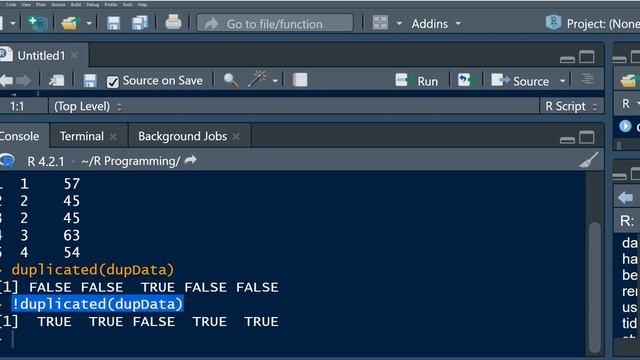Minimize the source editor pane
The height and width of the screenshot is (360, 640).
(567, 59)
